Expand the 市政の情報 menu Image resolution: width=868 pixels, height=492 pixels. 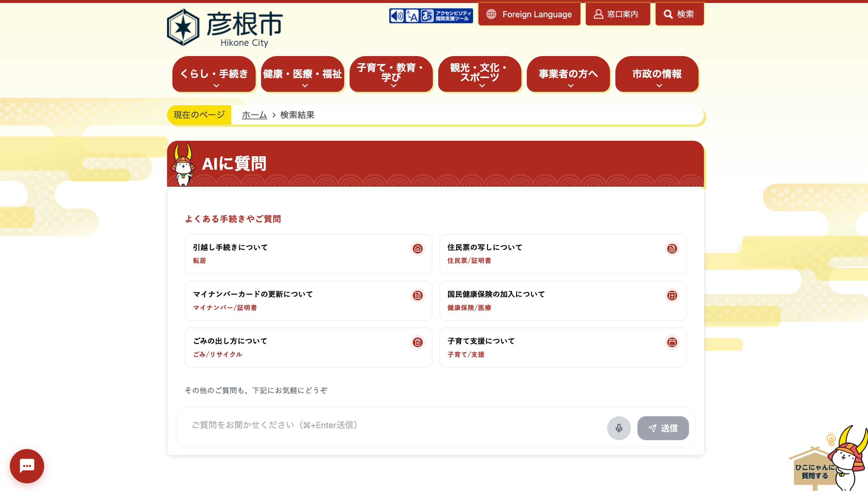[x=657, y=74]
